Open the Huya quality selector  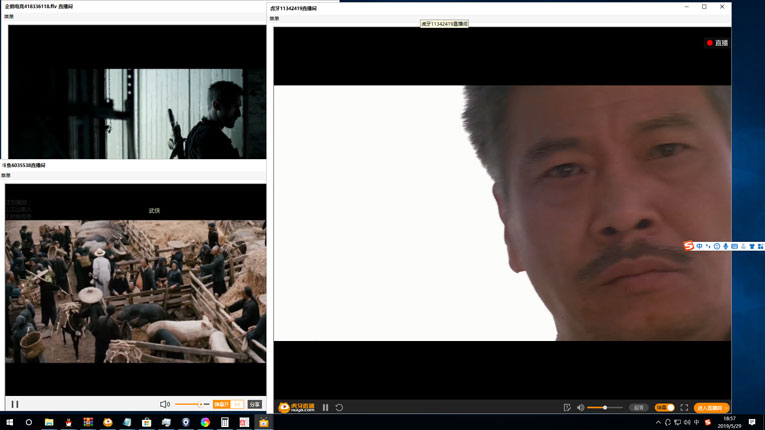point(638,408)
